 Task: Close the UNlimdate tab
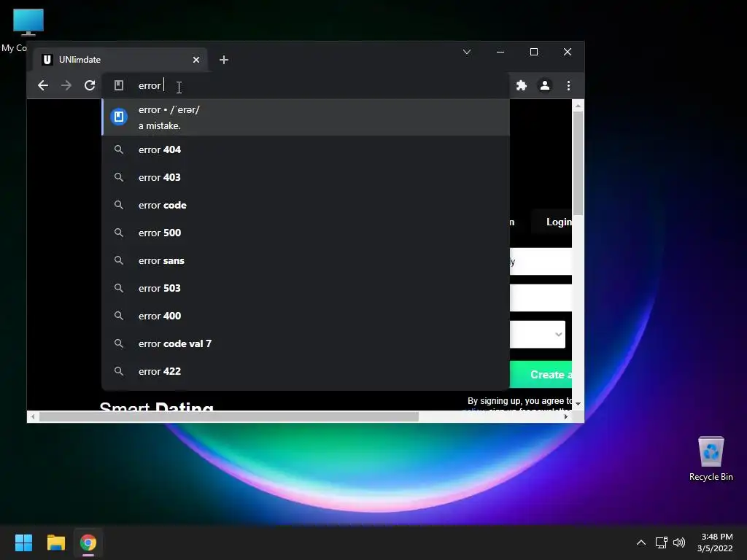(196, 60)
